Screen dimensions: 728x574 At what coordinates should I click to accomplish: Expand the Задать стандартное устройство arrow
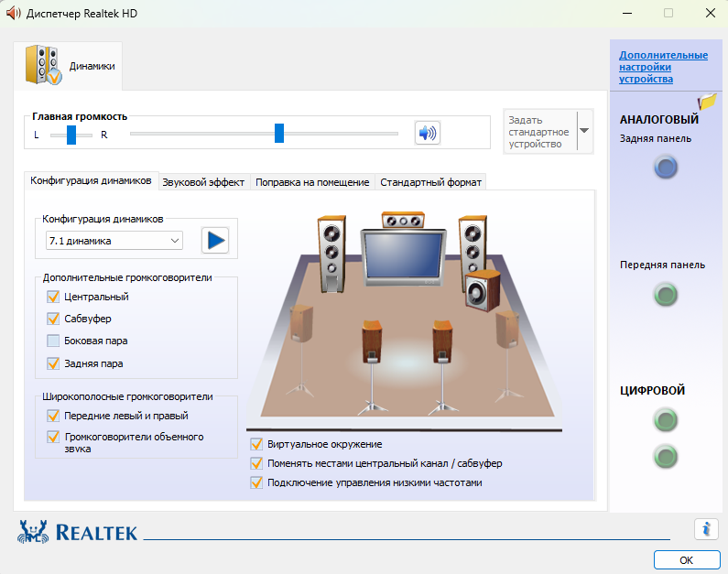[x=584, y=131]
